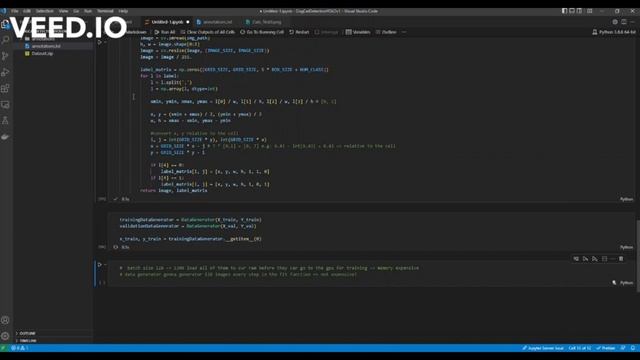Open the Search view in activity bar
This screenshot has width=640, height=360.
[x=5, y=40]
